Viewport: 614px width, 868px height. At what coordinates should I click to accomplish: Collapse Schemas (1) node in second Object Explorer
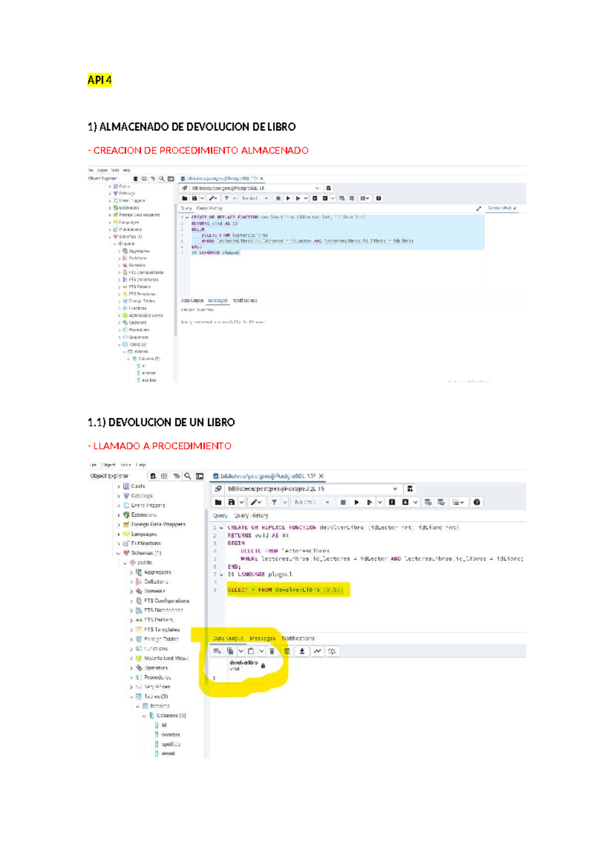(119, 553)
